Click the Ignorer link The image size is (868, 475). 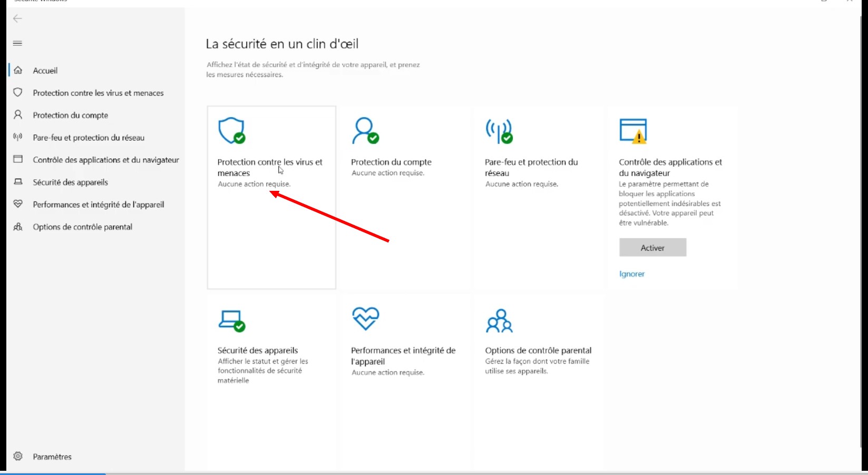pos(631,274)
